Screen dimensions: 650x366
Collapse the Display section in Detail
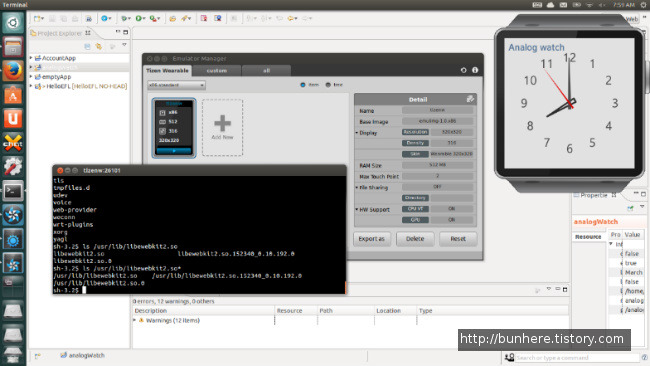357,133
